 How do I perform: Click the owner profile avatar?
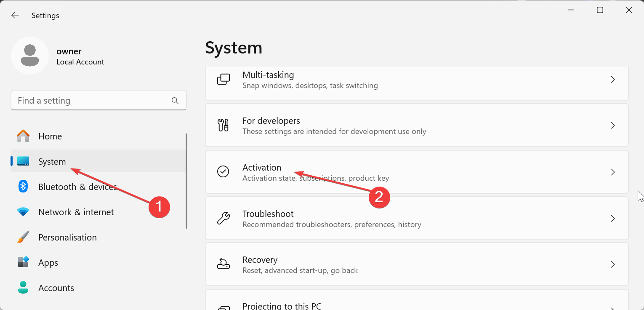click(x=30, y=56)
